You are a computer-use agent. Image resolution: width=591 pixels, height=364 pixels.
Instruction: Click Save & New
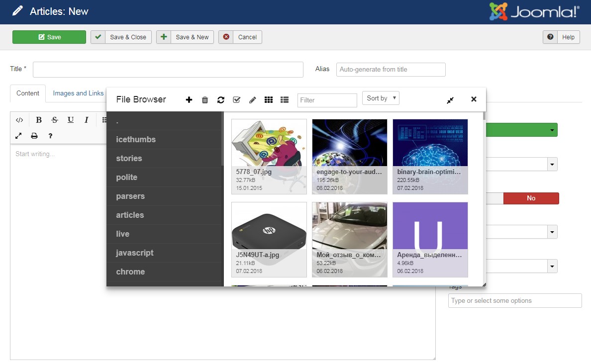point(185,37)
